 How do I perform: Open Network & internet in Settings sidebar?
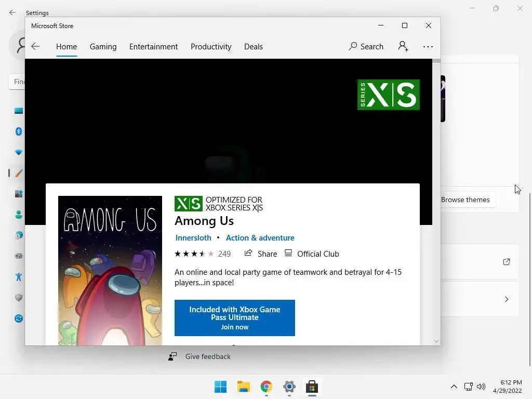[x=19, y=152]
